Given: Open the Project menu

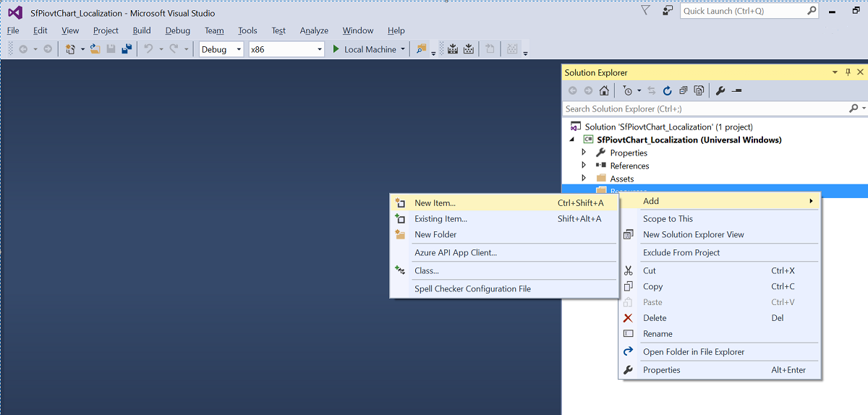Looking at the screenshot, I should (106, 30).
